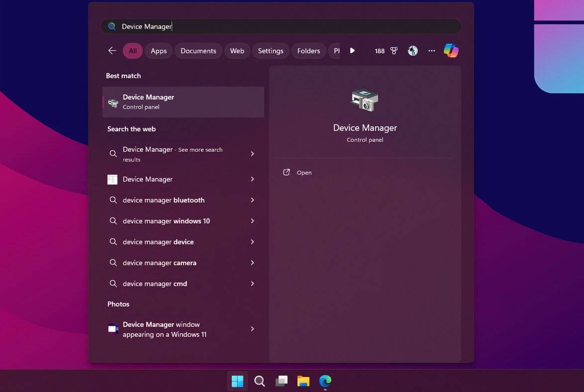This screenshot has height=392, width=584.
Task: Select the 'device manager bluetooth' suggestion
Action: 183,200
